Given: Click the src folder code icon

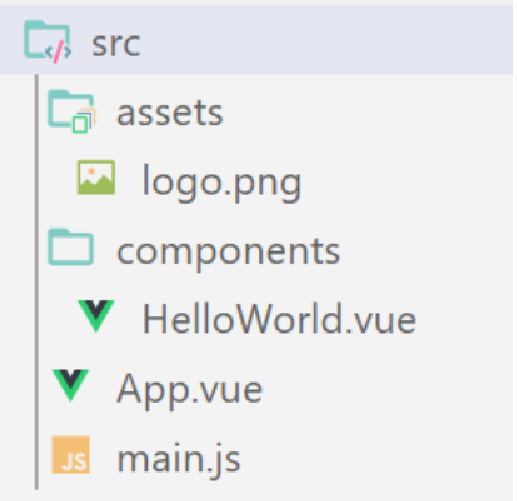Looking at the screenshot, I should 47,42.
